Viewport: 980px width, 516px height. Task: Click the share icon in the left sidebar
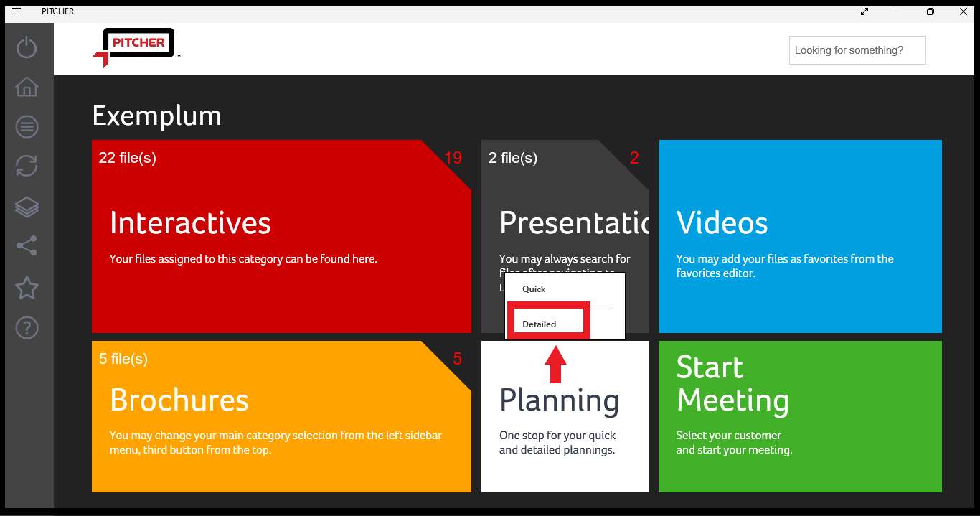(27, 247)
